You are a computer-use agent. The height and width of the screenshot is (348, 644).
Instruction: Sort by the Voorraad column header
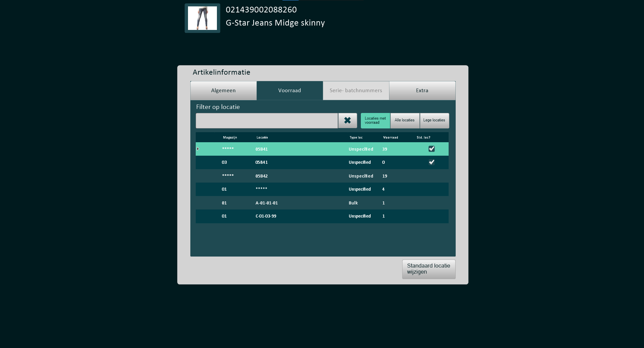tap(390, 138)
